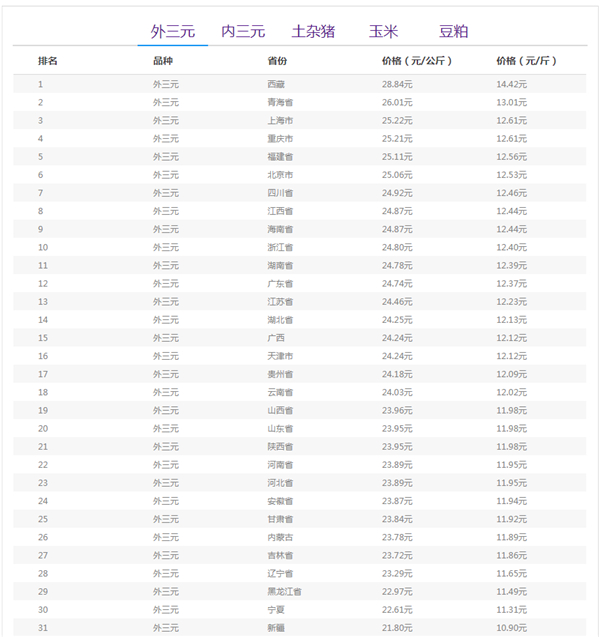Open the 内三元 tab
The image size is (600, 637).
[x=243, y=31]
